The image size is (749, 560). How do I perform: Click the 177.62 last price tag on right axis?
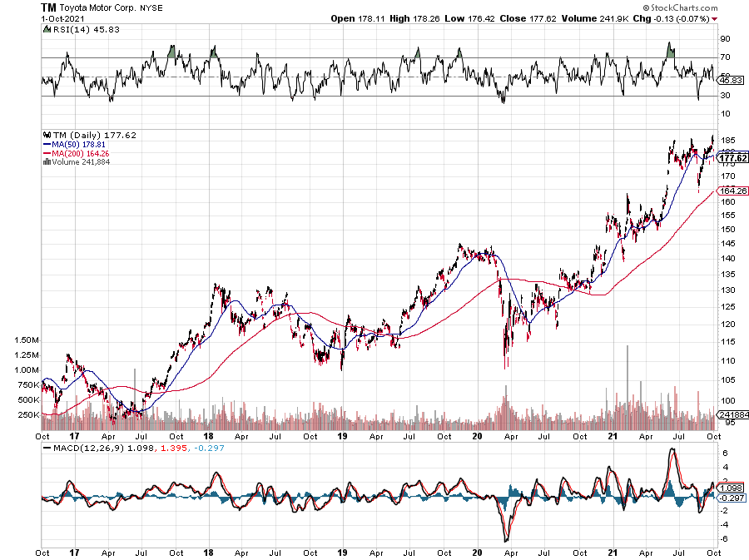[x=732, y=158]
